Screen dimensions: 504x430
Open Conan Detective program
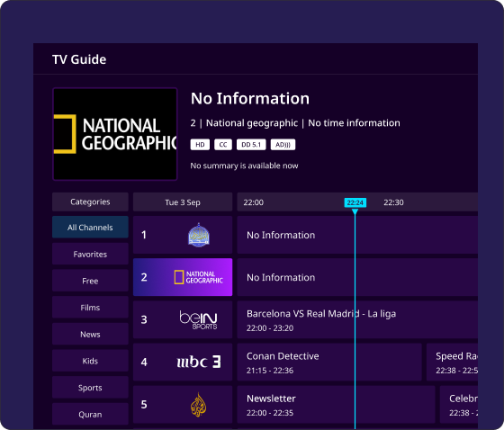(x=329, y=362)
